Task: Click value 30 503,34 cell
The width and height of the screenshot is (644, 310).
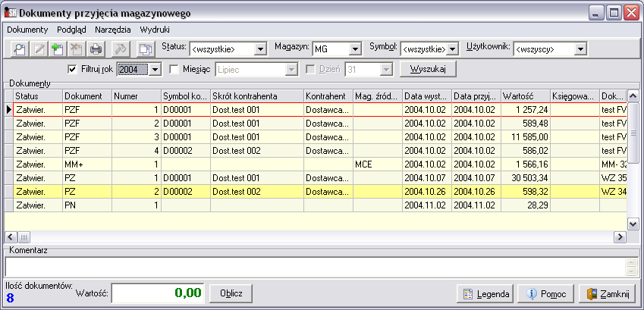Action: [x=526, y=178]
